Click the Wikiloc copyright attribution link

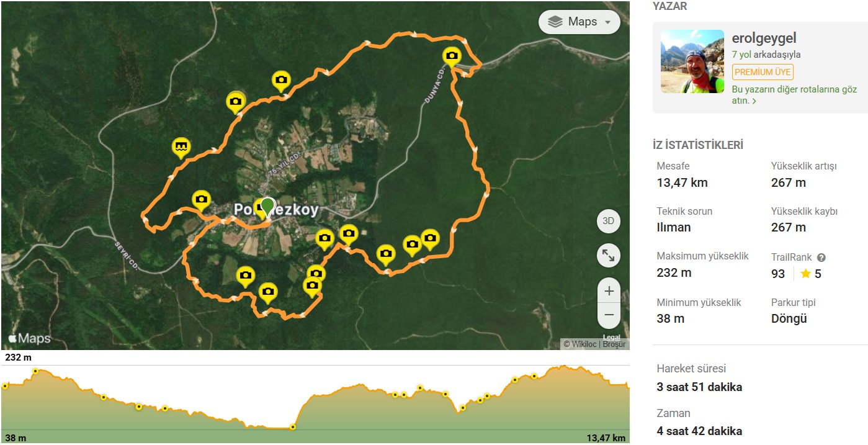click(581, 344)
